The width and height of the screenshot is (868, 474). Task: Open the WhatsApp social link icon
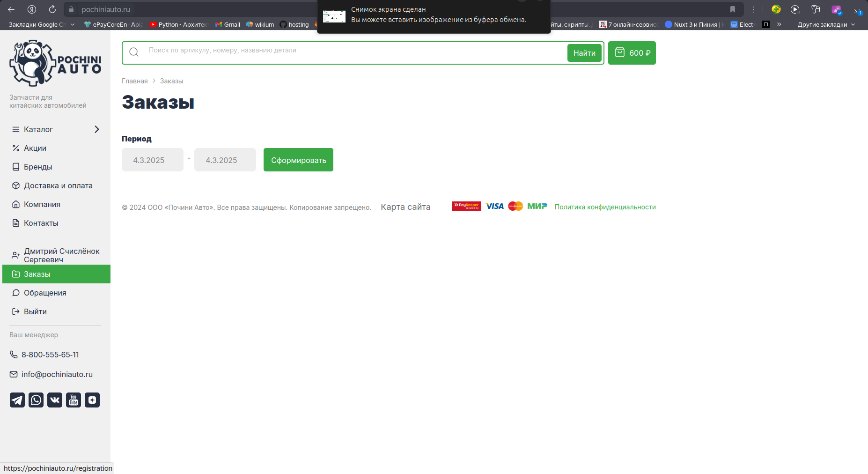[36, 400]
